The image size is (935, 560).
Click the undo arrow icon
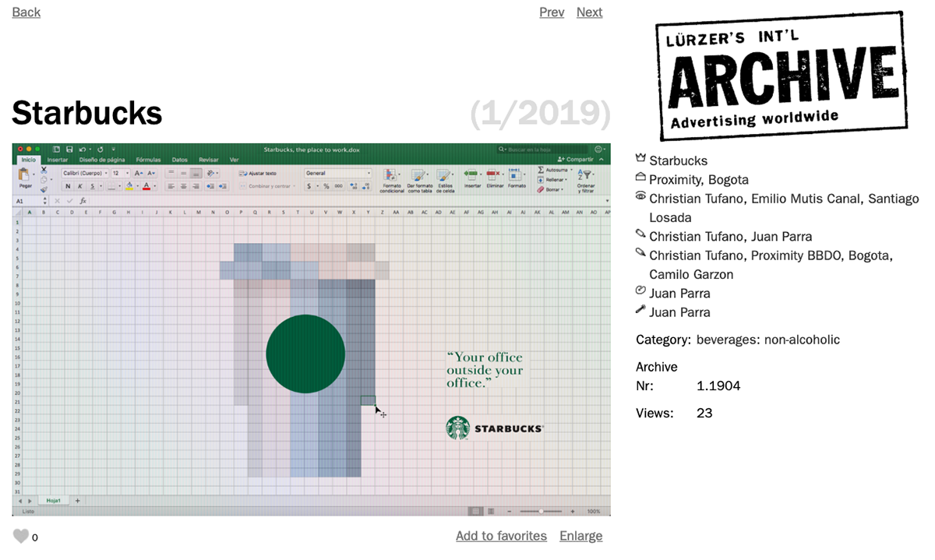[x=83, y=150]
